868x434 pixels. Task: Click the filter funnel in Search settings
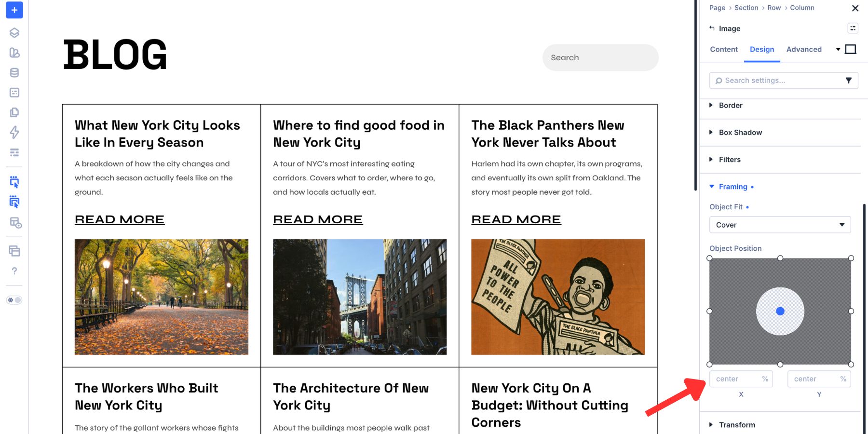[x=849, y=81]
